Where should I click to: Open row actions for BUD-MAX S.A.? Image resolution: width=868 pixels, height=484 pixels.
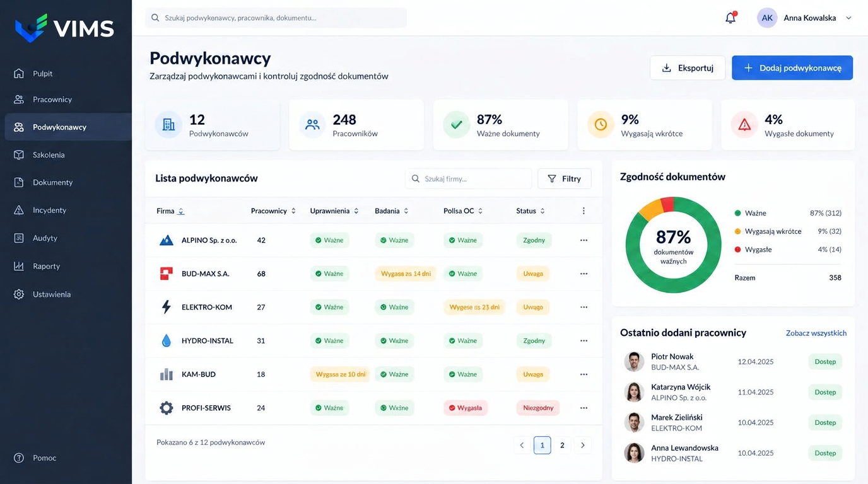coord(584,274)
